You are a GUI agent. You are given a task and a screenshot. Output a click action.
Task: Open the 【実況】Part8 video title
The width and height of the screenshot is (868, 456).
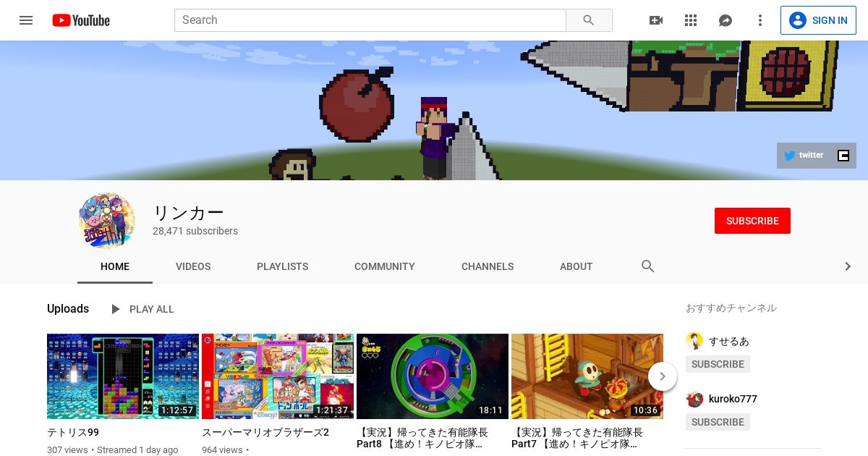pos(422,438)
